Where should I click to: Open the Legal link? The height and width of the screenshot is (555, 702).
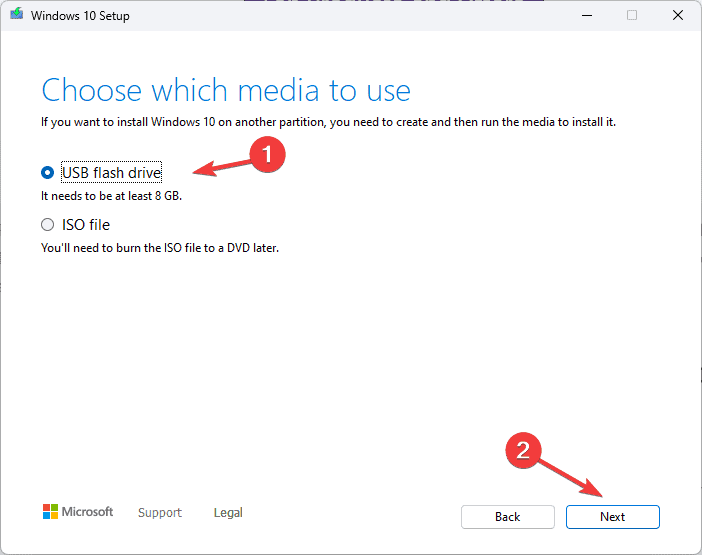pyautogui.click(x=228, y=513)
